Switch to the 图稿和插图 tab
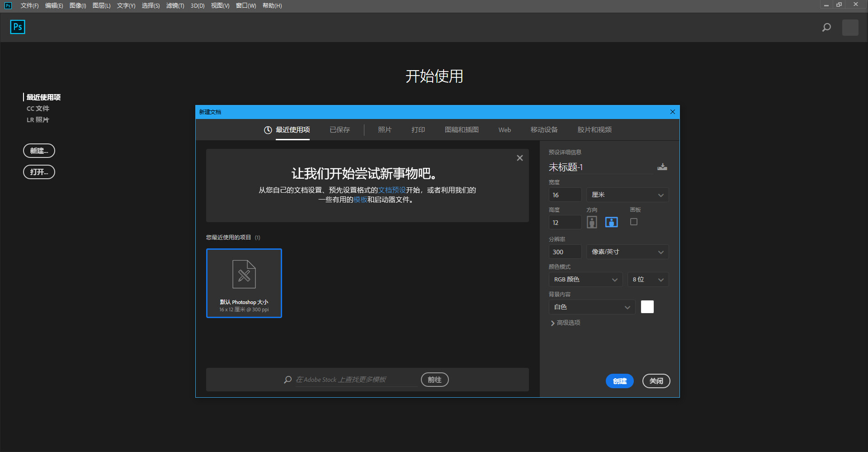 tap(462, 130)
